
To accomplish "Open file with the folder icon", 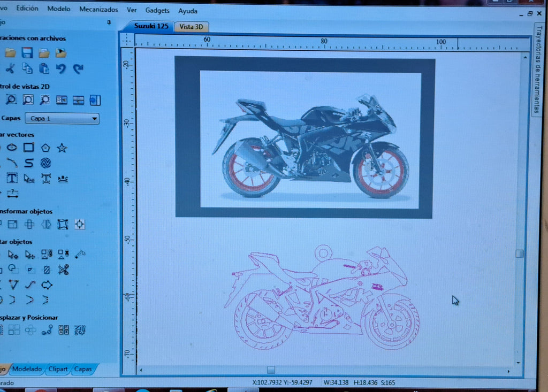I will [10, 53].
